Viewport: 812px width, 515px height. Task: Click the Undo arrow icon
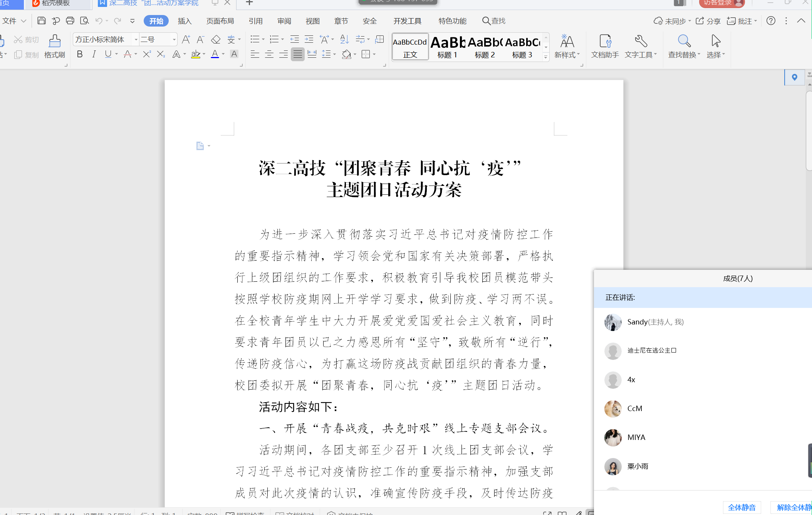99,21
